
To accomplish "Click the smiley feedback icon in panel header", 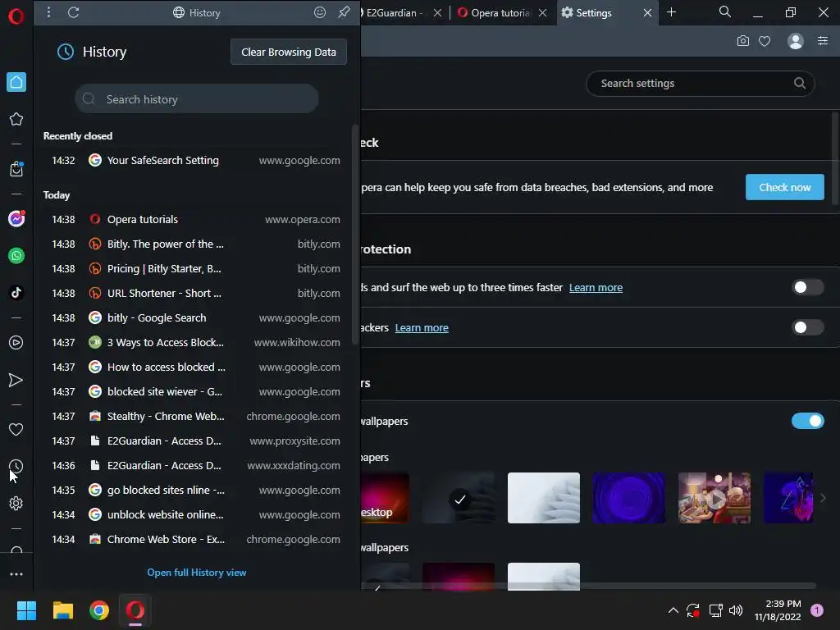I will (320, 12).
